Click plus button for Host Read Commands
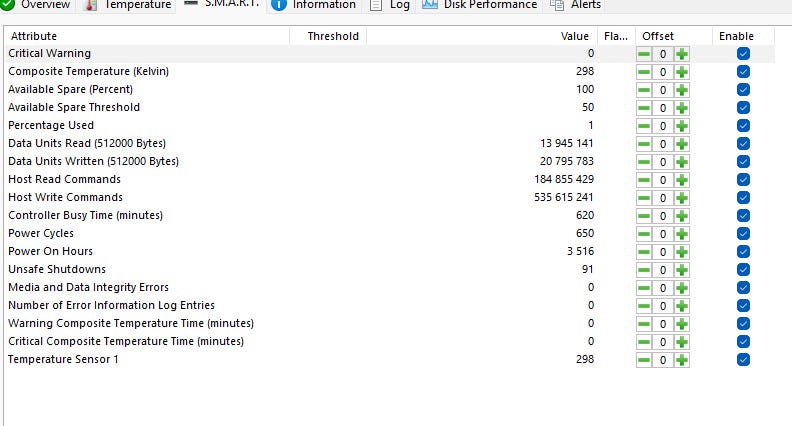792x426 pixels. click(682, 180)
